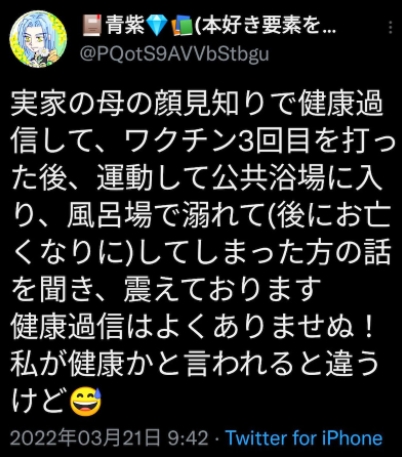Follow the Twitter for iPhone source link
The width and height of the screenshot is (402, 457).
pos(304,438)
